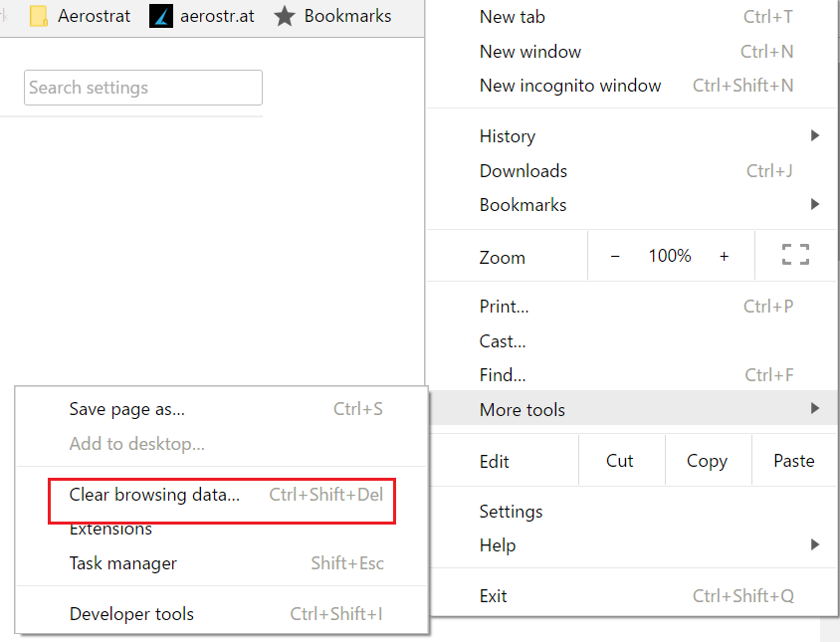Open Settings from the menu
840x642 pixels.
coord(511,512)
